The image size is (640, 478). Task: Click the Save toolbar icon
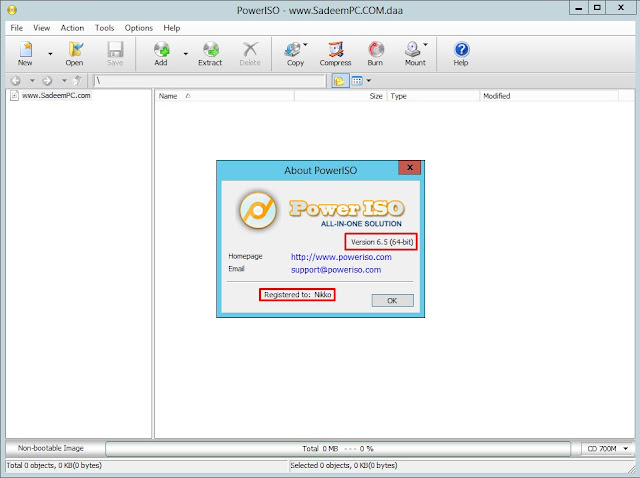pos(115,53)
